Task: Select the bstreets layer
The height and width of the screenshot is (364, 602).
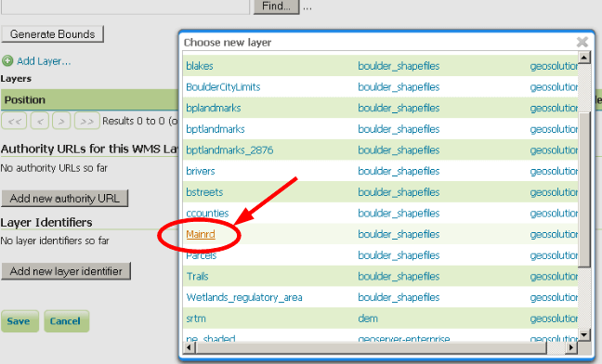Action: (x=204, y=192)
